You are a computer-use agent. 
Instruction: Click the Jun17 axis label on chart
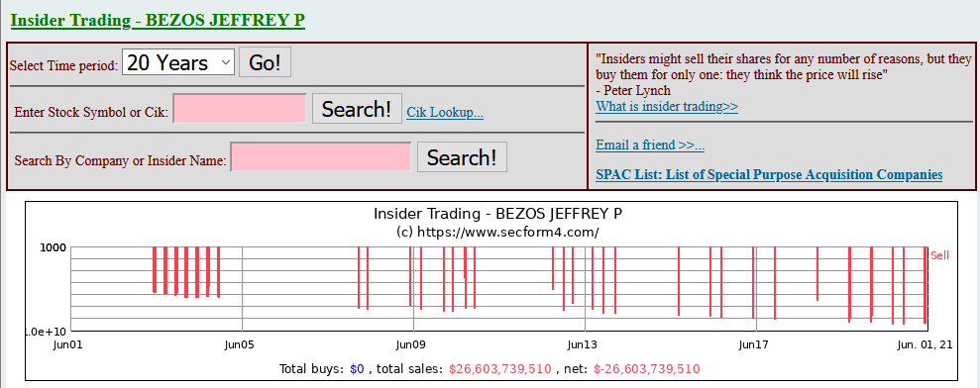point(753,344)
